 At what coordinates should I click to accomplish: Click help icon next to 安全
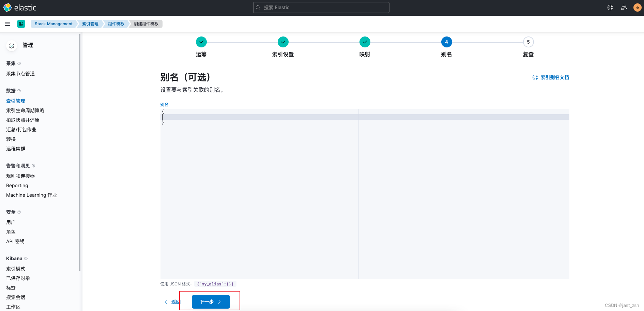[x=19, y=212]
